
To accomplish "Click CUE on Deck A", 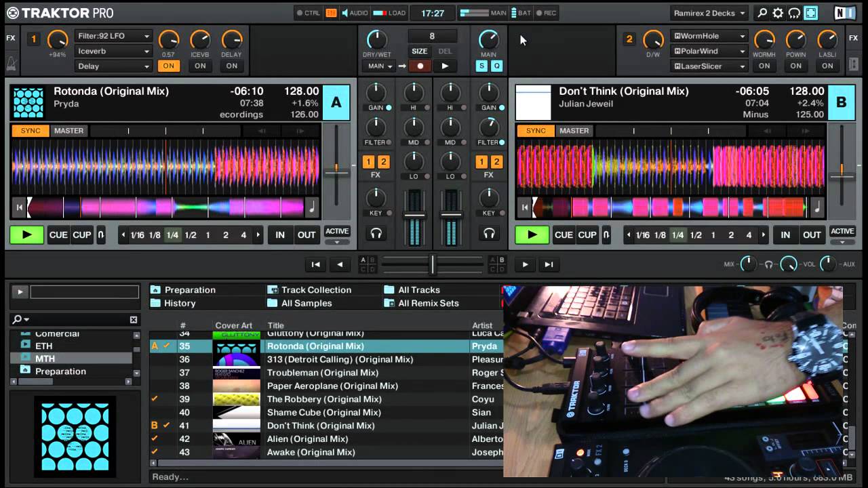I will (58, 235).
